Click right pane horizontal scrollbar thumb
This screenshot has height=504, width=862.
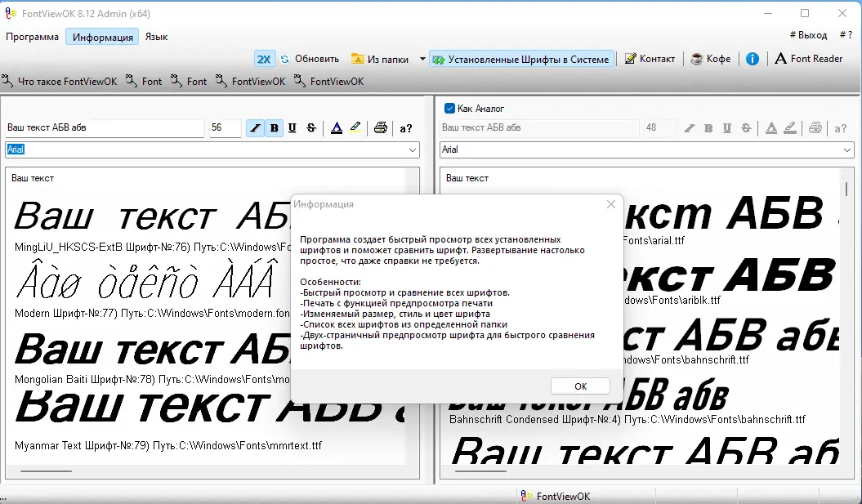pyautogui.click(x=480, y=471)
